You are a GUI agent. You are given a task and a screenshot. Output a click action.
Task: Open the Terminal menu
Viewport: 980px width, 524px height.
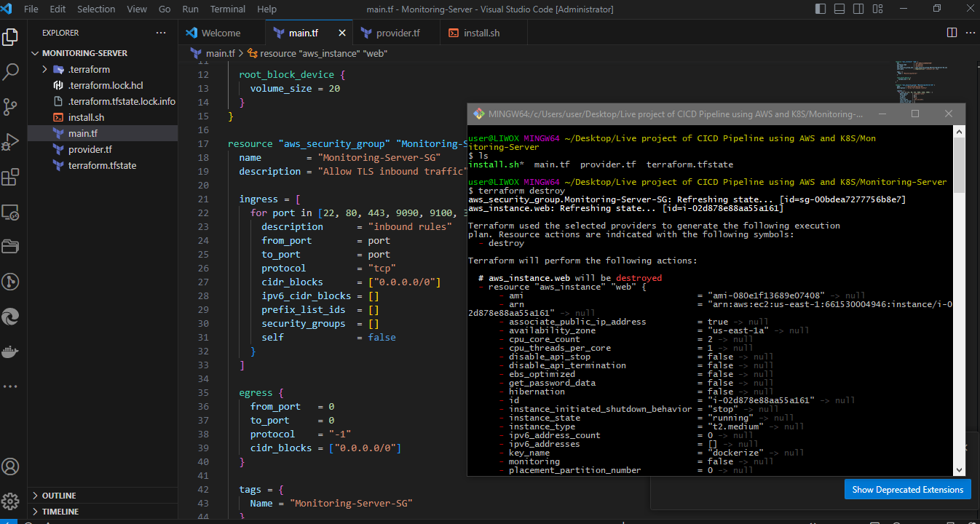click(227, 9)
